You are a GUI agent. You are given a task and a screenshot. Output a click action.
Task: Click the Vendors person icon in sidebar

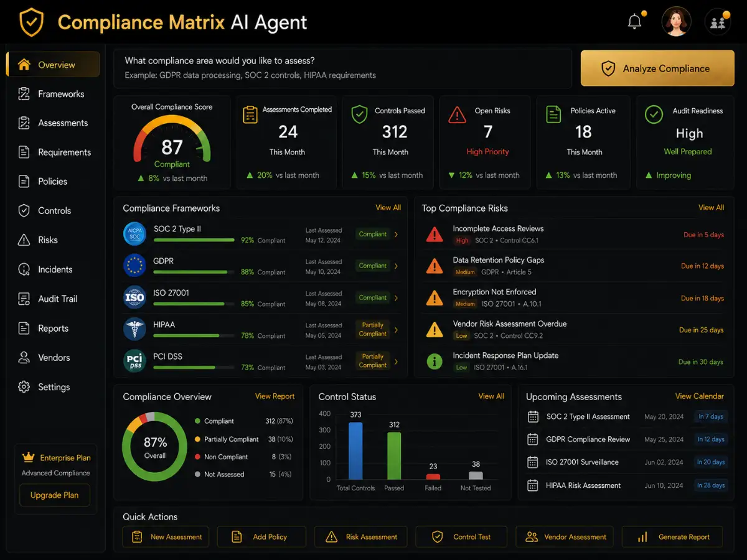24,358
